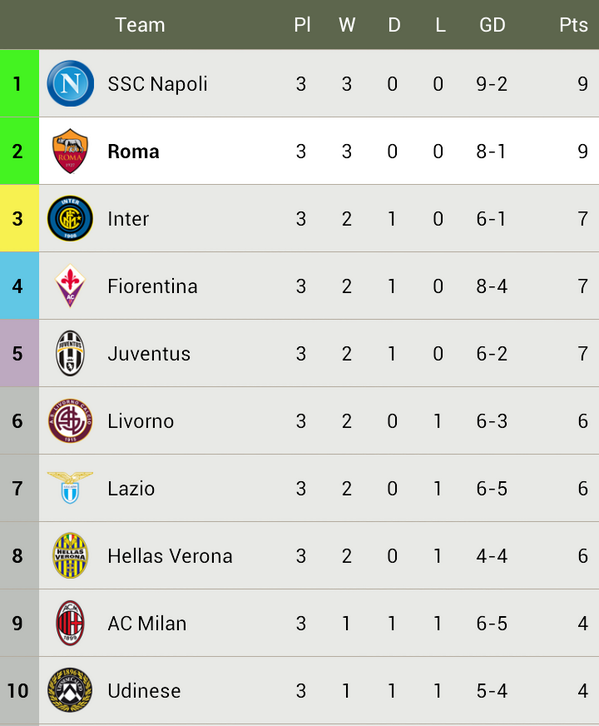Screen dimensions: 599x726
Task: Open the Juventus crest icon
Action: [70, 353]
